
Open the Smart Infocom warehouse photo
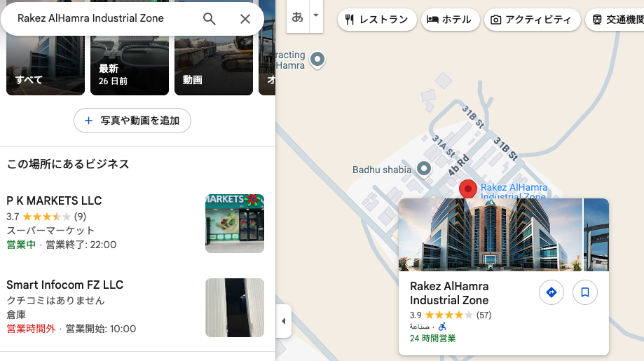coord(235,308)
